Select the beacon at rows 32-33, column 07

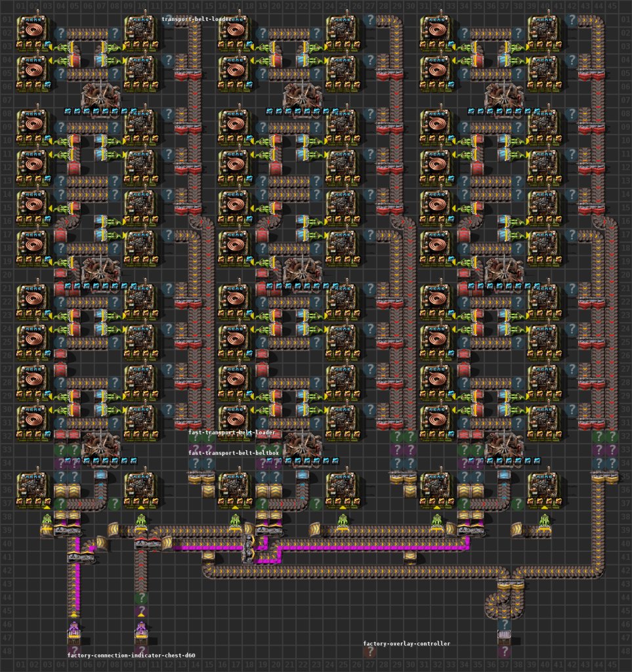(100, 444)
